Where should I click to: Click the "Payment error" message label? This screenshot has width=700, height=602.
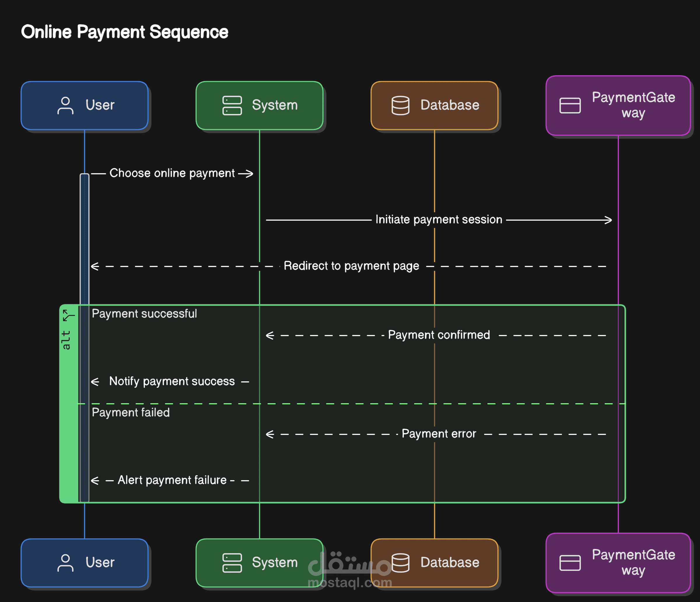pyautogui.click(x=439, y=434)
